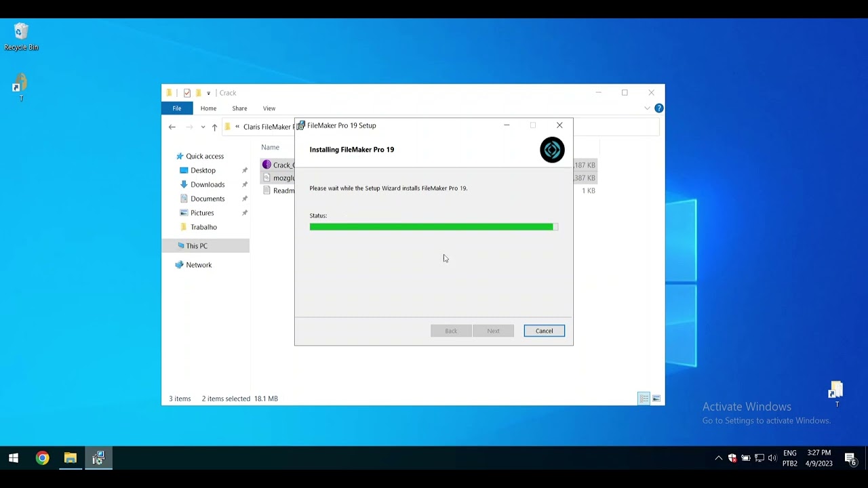The image size is (868, 488).
Task: Expand the Explorer ribbon chevron
Action: point(647,108)
